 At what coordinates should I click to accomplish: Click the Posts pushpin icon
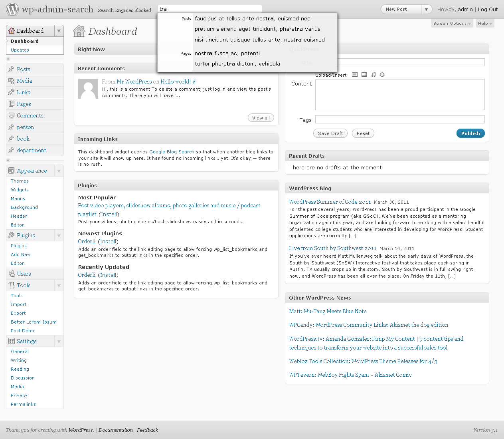[x=11, y=69]
